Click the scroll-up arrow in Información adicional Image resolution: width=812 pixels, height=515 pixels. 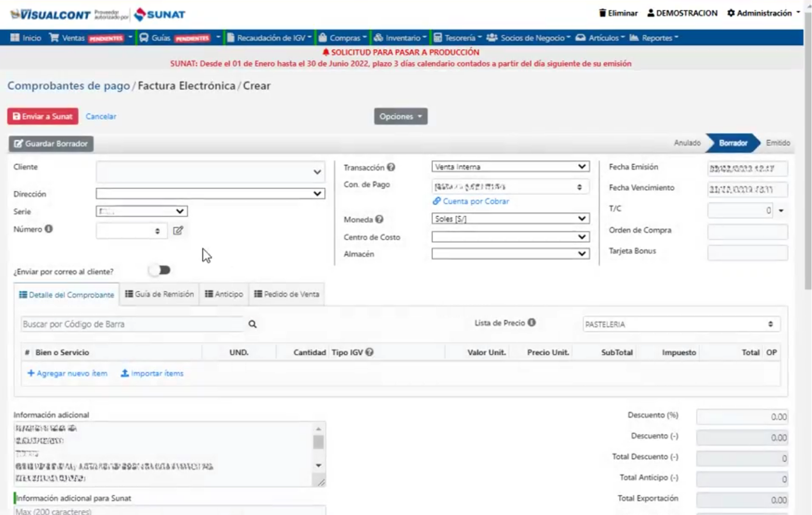coord(318,429)
